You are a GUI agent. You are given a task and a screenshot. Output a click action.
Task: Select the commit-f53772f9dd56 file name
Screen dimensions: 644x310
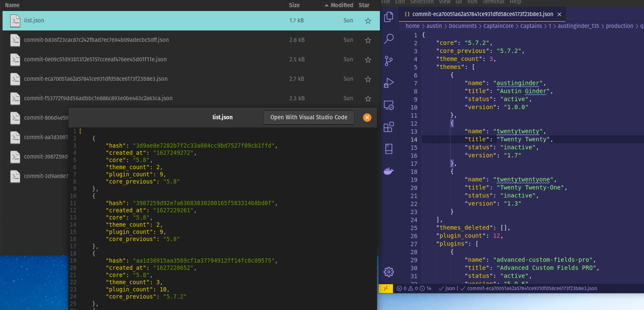tap(98, 99)
